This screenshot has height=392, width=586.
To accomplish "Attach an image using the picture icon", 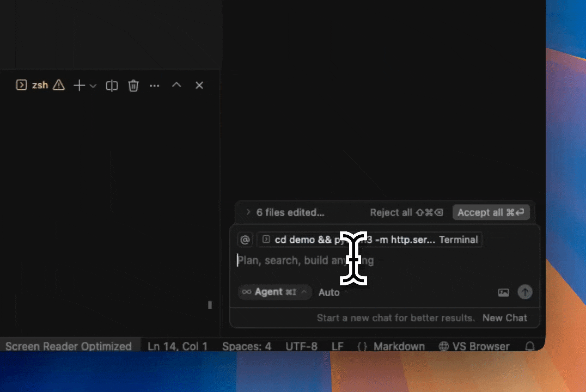I will click(503, 292).
